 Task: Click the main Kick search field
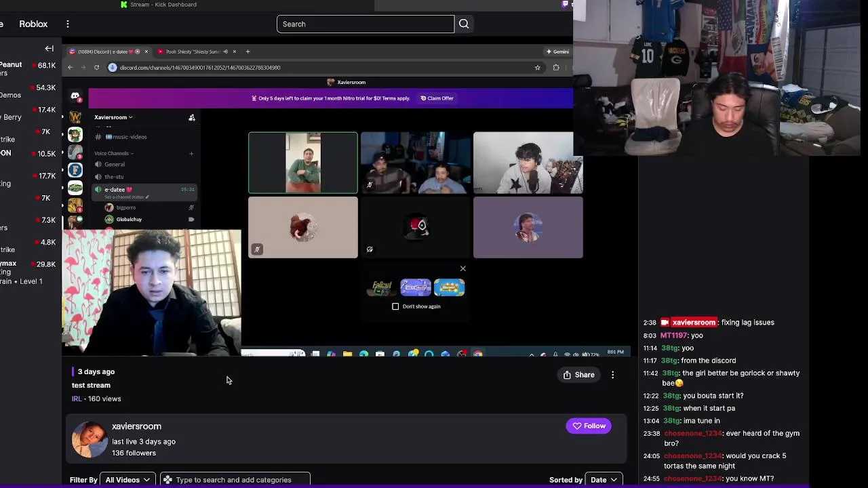(366, 24)
